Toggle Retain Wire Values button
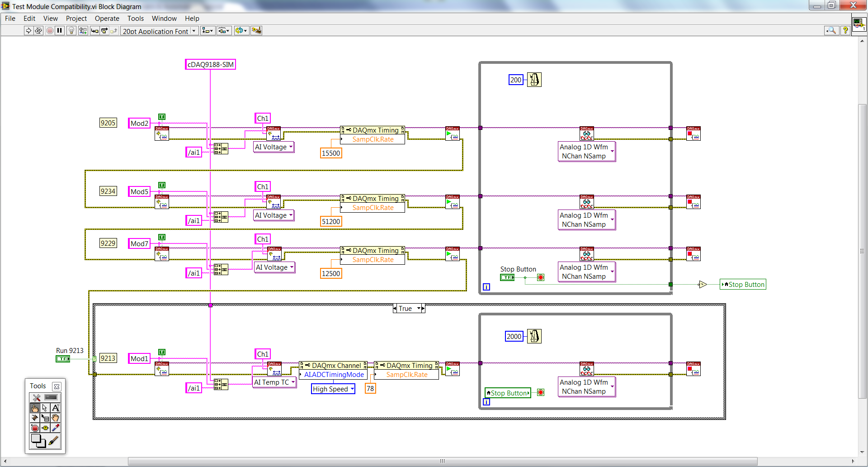 [83, 30]
